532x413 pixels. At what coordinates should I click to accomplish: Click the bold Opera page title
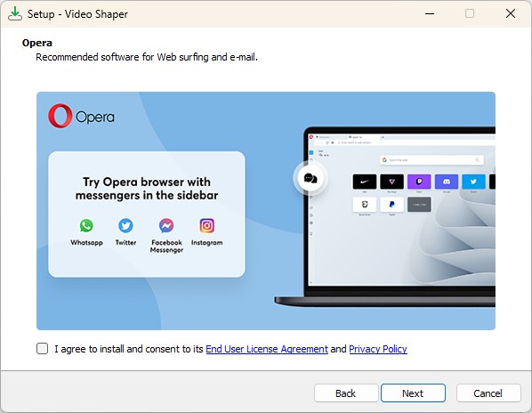[x=37, y=43]
